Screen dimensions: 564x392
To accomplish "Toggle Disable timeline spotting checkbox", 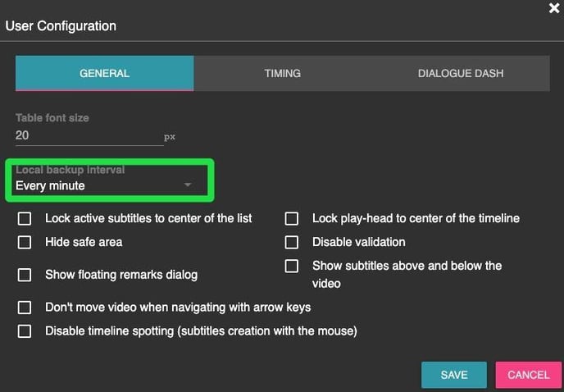I will [25, 331].
